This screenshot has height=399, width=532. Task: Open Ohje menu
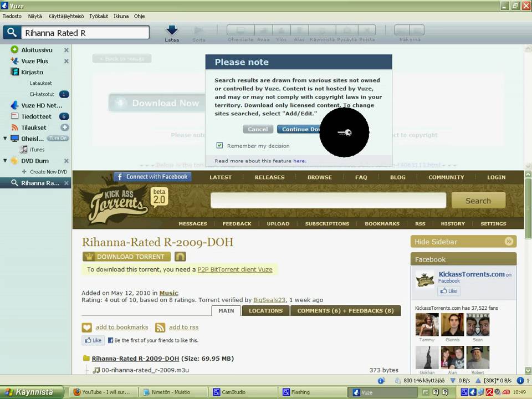[x=139, y=16]
